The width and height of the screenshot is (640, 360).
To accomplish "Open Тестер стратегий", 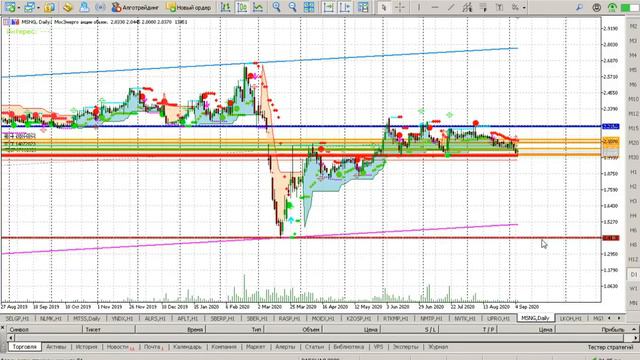I will click(610, 347).
